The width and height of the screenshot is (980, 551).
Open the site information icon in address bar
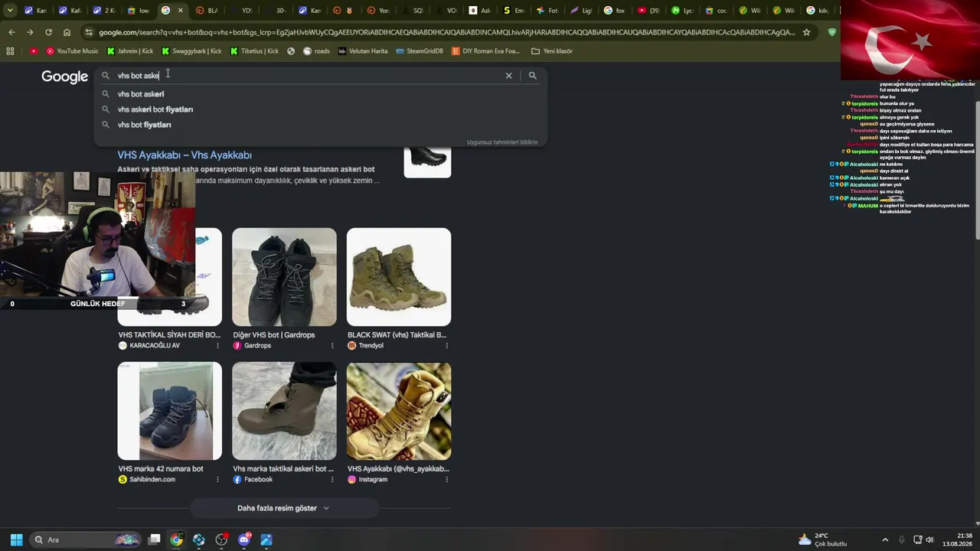(x=90, y=32)
